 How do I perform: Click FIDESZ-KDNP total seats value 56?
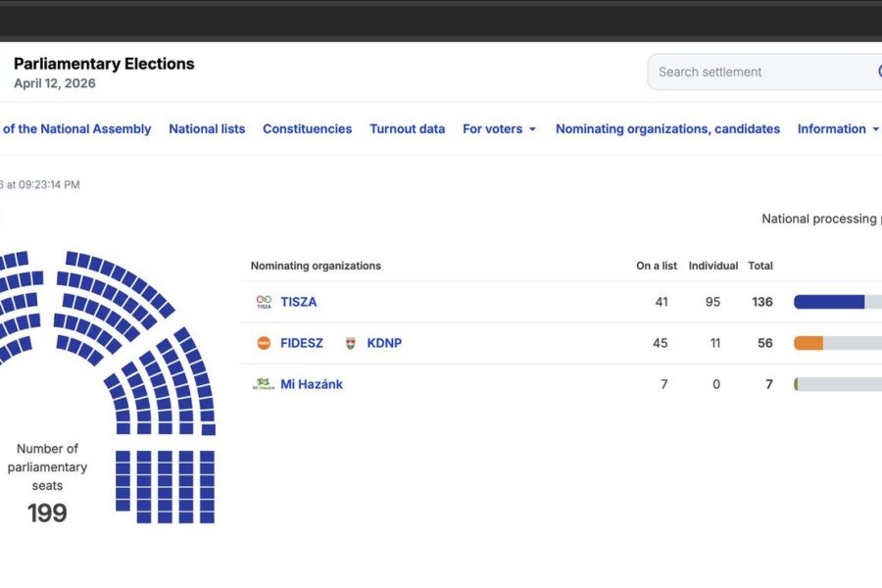pos(765,343)
